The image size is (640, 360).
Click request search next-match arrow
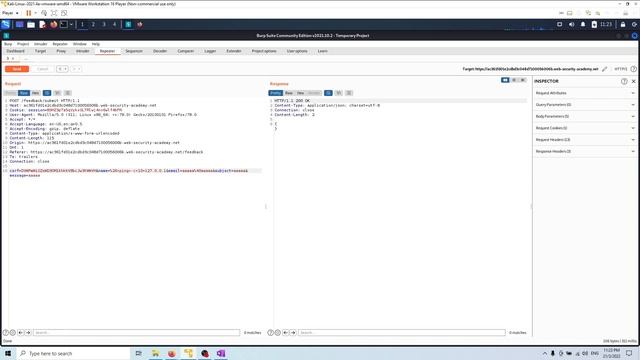click(x=28, y=333)
